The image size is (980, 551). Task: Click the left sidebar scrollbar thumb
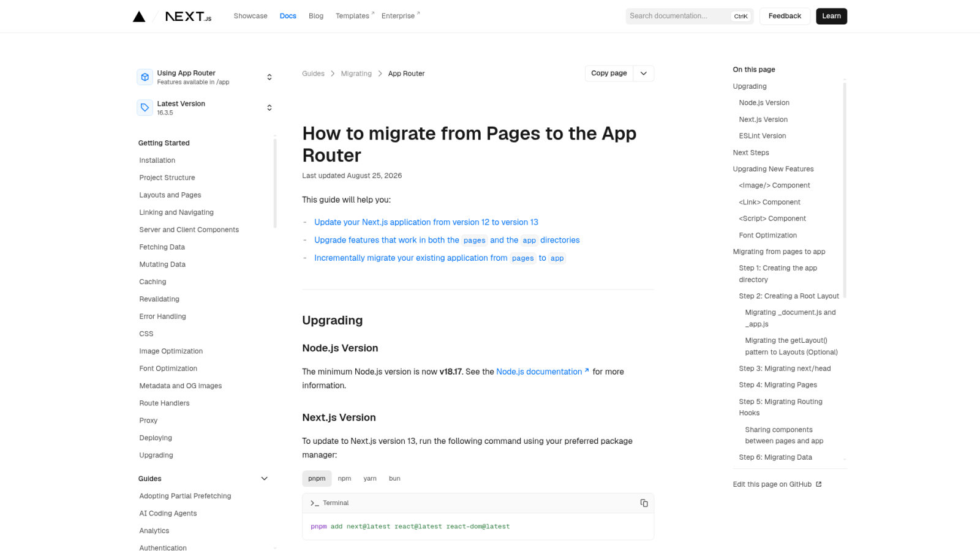pos(275,184)
